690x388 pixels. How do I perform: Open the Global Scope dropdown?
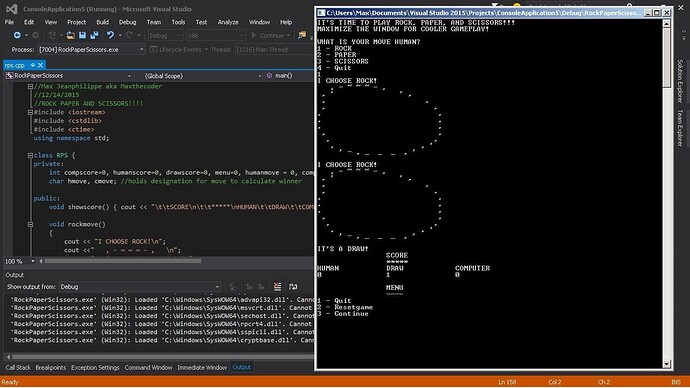[x=203, y=76]
